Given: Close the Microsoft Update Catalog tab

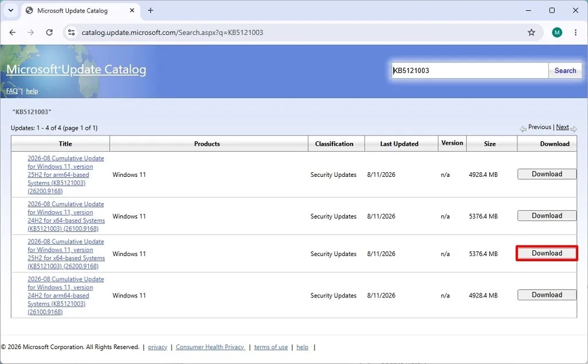Looking at the screenshot, I should click(132, 10).
